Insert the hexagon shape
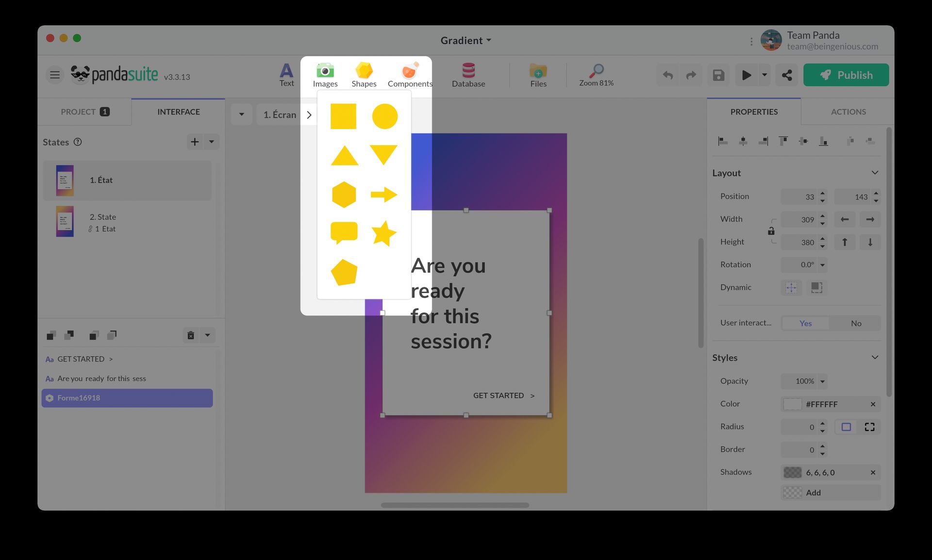Screen dimensions: 932x560 click(344, 195)
